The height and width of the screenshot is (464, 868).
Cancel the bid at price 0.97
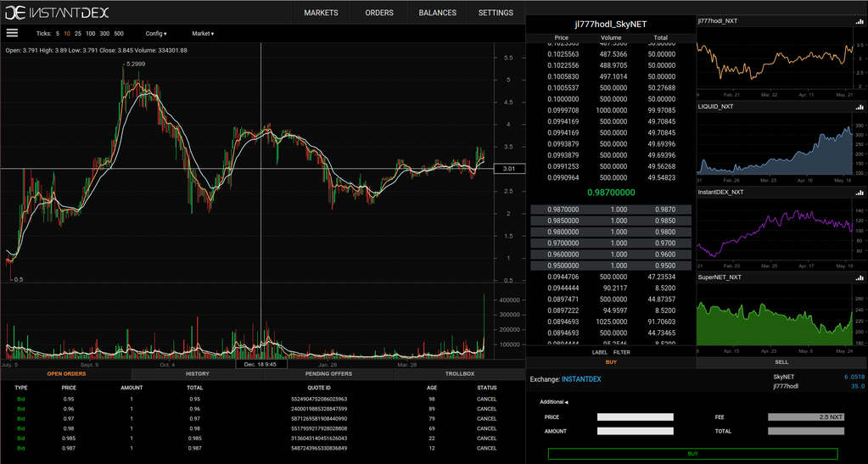[x=486, y=419]
